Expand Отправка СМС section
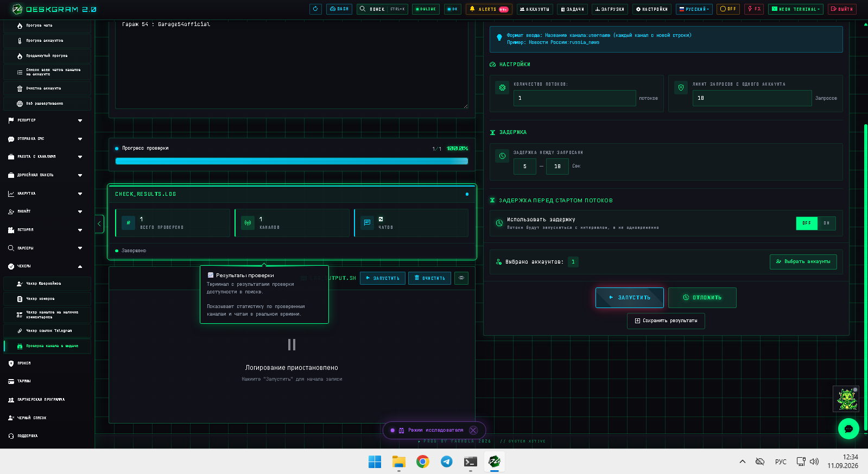 (47, 139)
